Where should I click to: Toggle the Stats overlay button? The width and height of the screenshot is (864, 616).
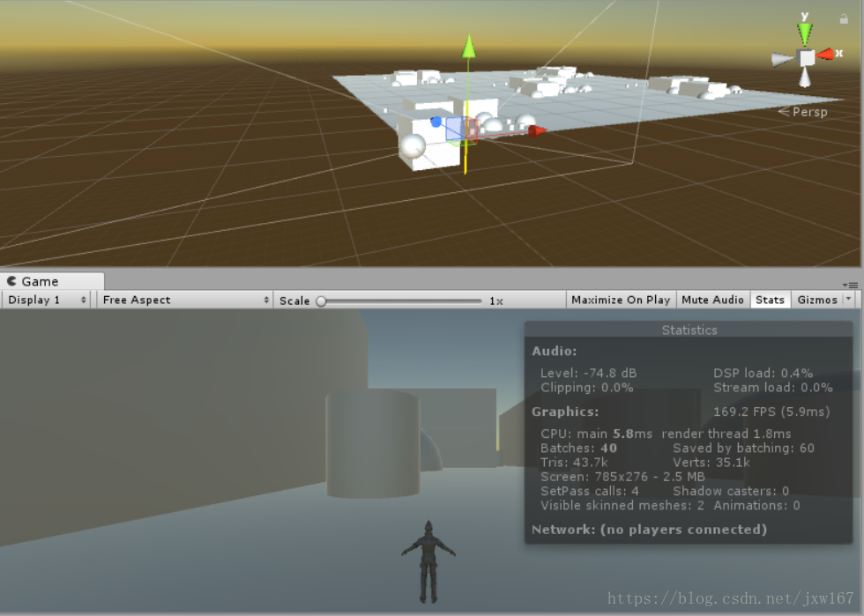(770, 300)
